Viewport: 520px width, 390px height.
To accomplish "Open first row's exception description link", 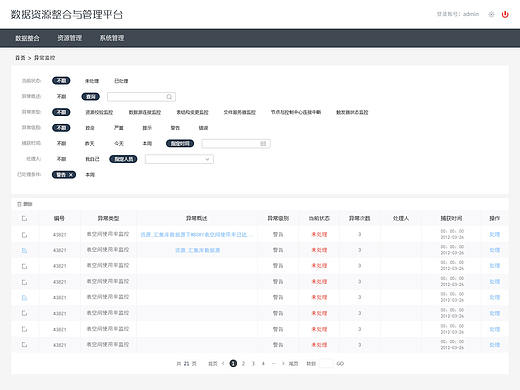I will (x=197, y=235).
